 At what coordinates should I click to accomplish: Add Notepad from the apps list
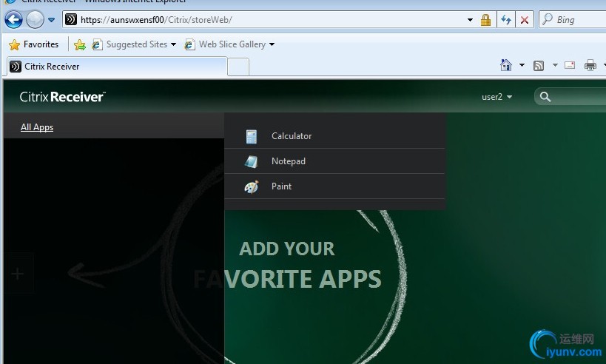[334, 161]
